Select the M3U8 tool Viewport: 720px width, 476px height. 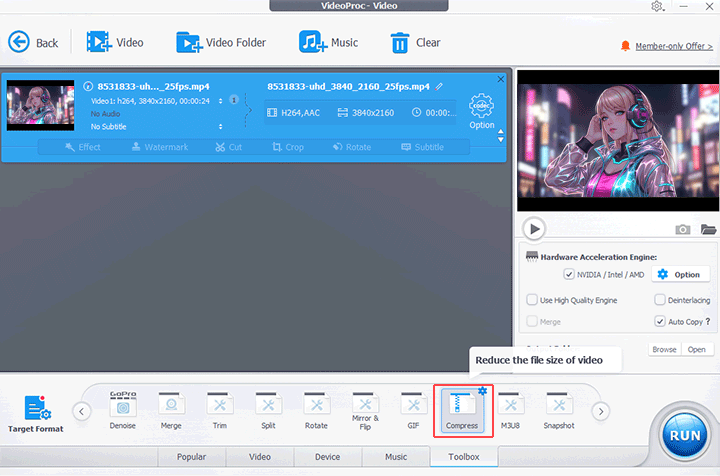click(510, 410)
